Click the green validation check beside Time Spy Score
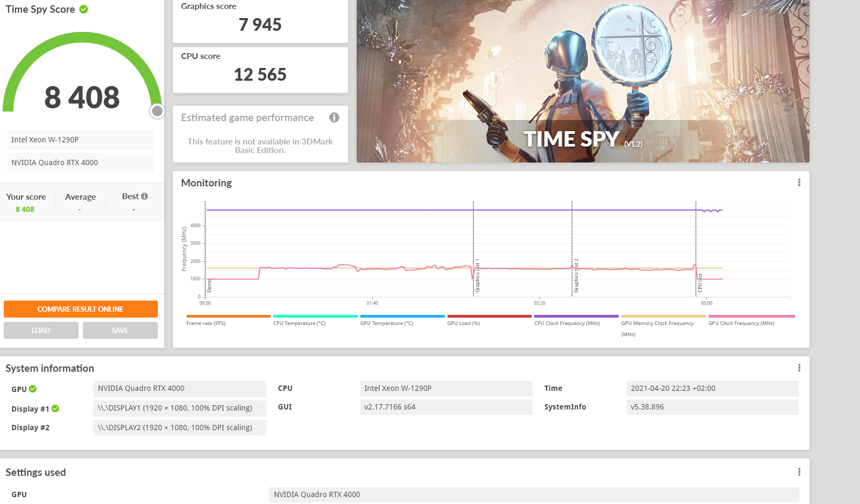 click(83, 9)
